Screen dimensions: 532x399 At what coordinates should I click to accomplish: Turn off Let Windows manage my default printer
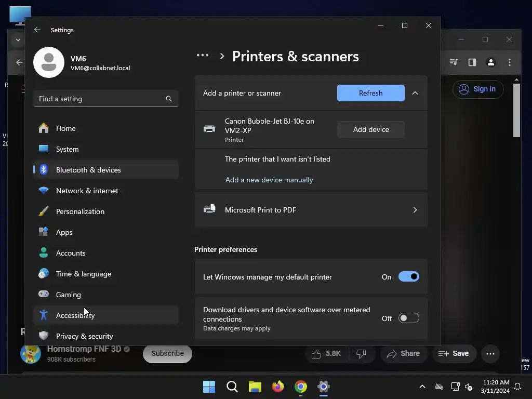[x=408, y=277]
